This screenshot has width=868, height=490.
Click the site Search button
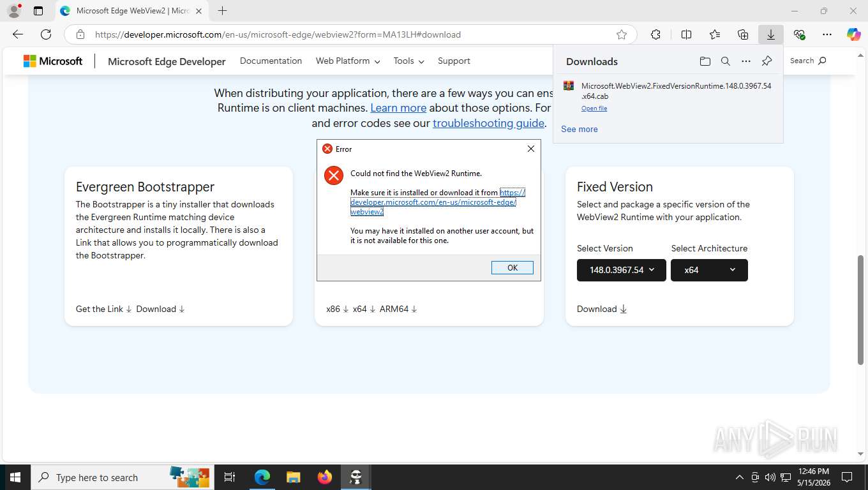click(x=808, y=61)
